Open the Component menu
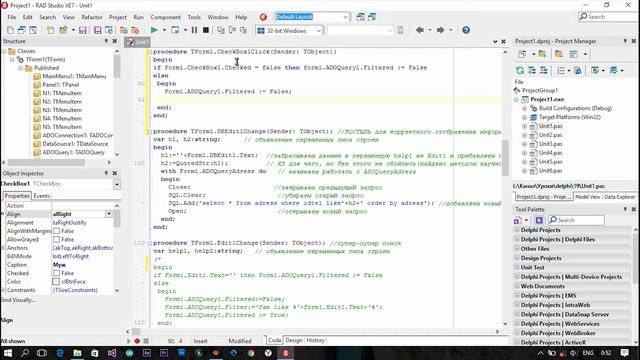Viewport: 640px width, 360px height. [165, 17]
